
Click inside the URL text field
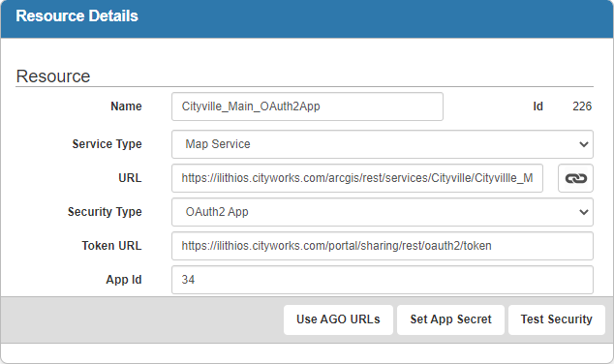(357, 178)
